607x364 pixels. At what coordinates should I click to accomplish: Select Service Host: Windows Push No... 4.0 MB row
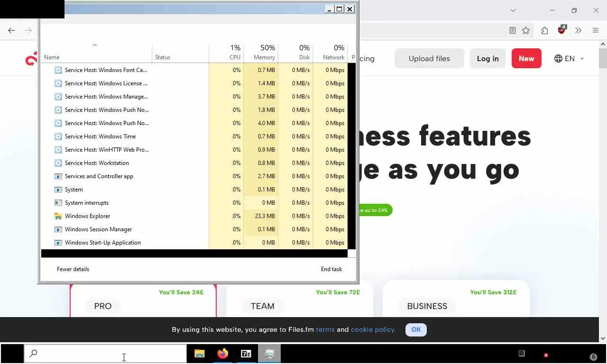[x=194, y=123]
